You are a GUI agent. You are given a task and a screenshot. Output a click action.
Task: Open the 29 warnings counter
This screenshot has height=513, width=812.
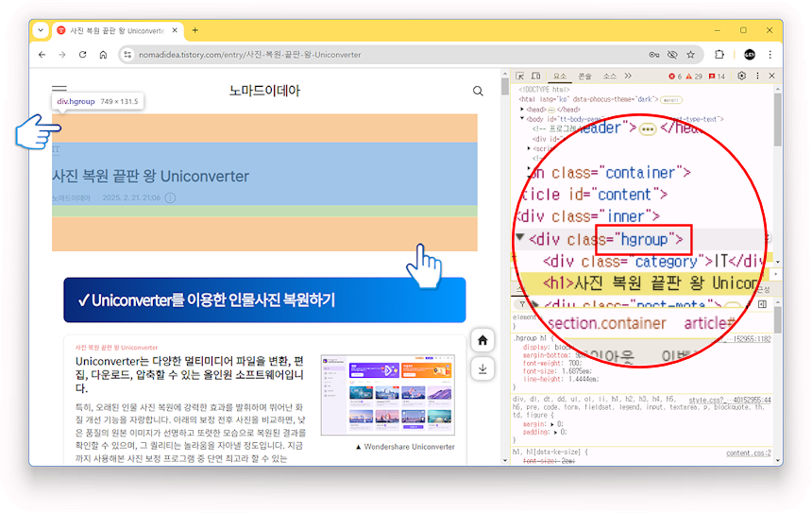pyautogui.click(x=694, y=77)
